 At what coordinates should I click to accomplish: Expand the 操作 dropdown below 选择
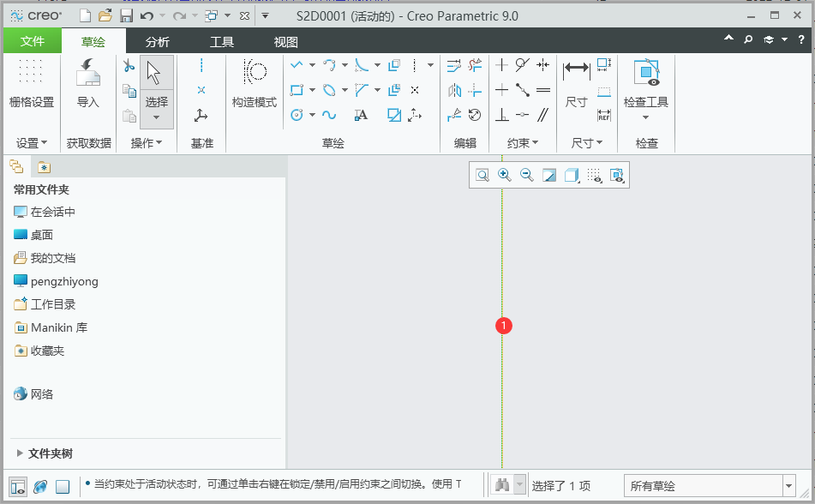(146, 142)
